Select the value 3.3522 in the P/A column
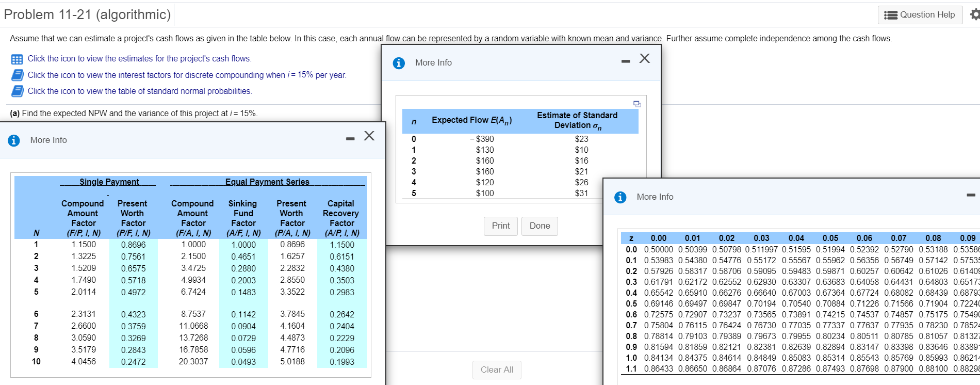Screen dimensions: 980x385 [x=292, y=292]
